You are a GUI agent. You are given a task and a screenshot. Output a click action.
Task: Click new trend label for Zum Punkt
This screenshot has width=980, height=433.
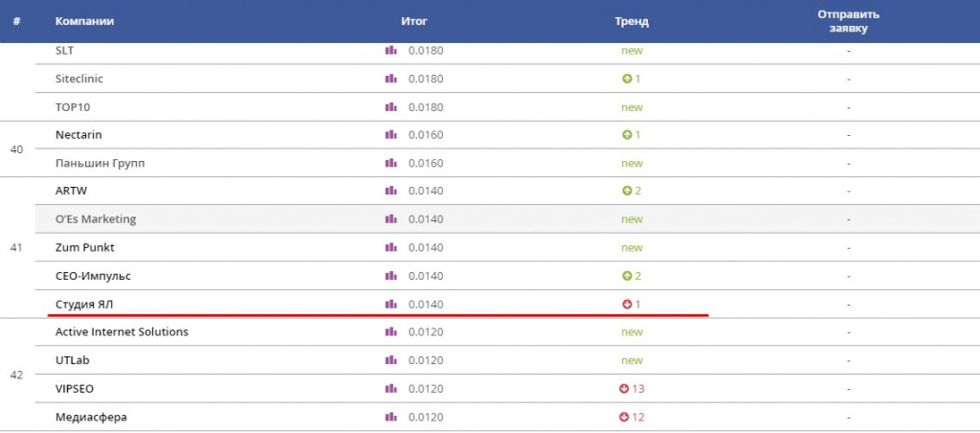click(x=632, y=248)
